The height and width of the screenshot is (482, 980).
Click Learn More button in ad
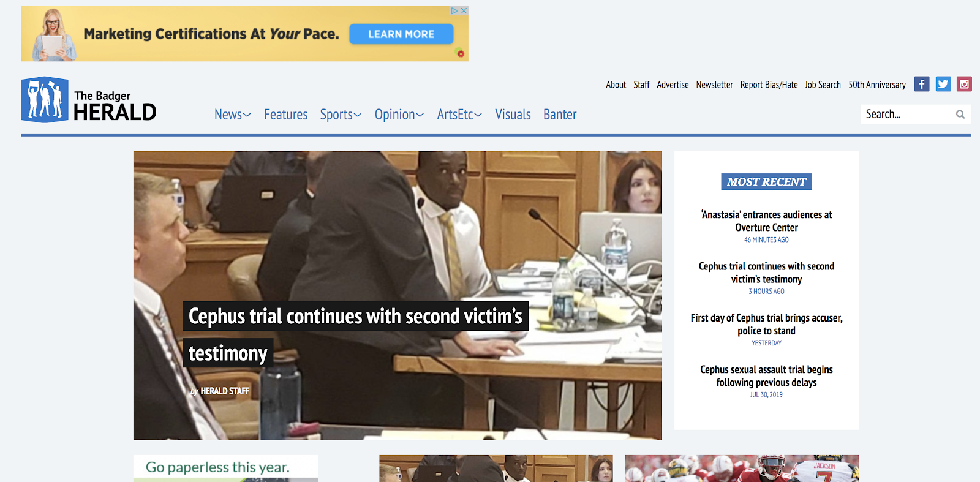click(x=401, y=34)
